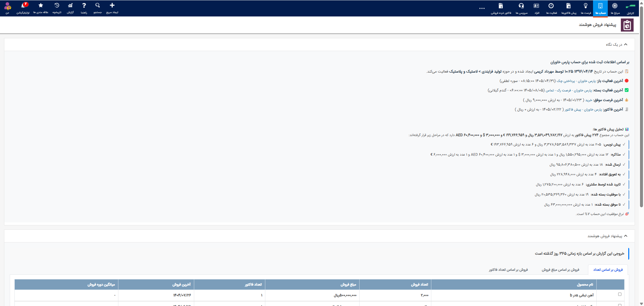Switch to فروش بر اساس مبلغ فروش tab

pyautogui.click(x=560, y=270)
